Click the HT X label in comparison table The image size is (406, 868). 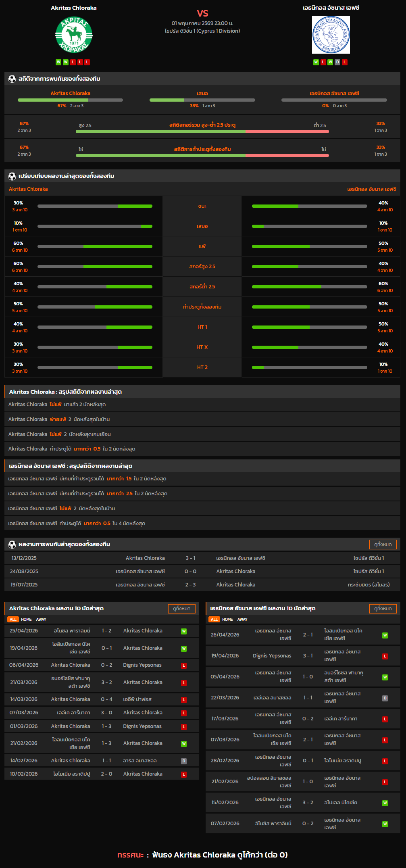point(202,347)
